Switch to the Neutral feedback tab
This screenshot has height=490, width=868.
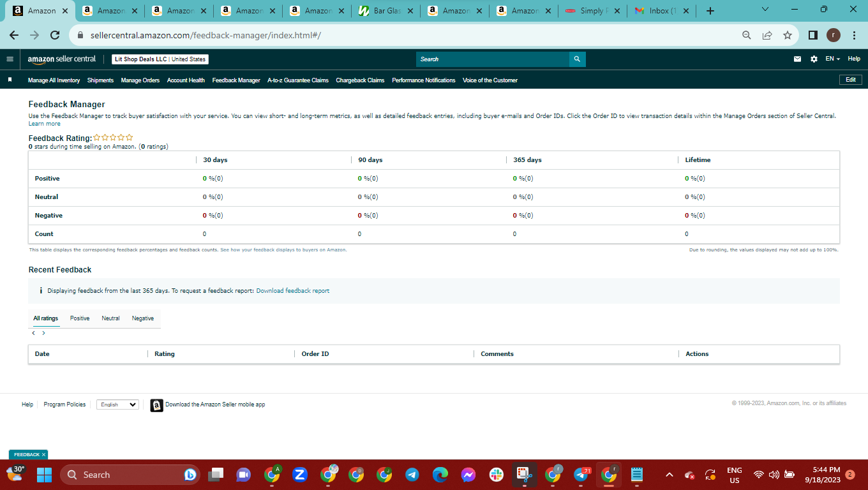(x=110, y=318)
